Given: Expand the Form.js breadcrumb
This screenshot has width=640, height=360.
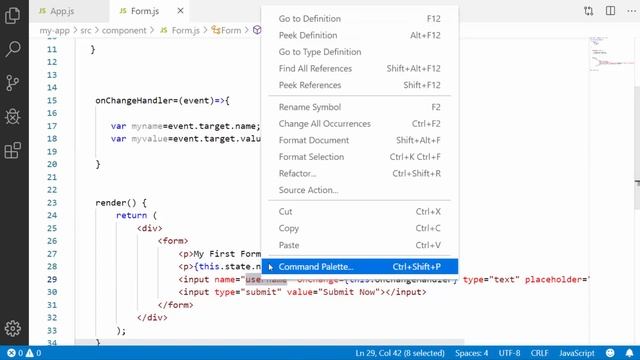Looking at the screenshot, I should point(180,31).
